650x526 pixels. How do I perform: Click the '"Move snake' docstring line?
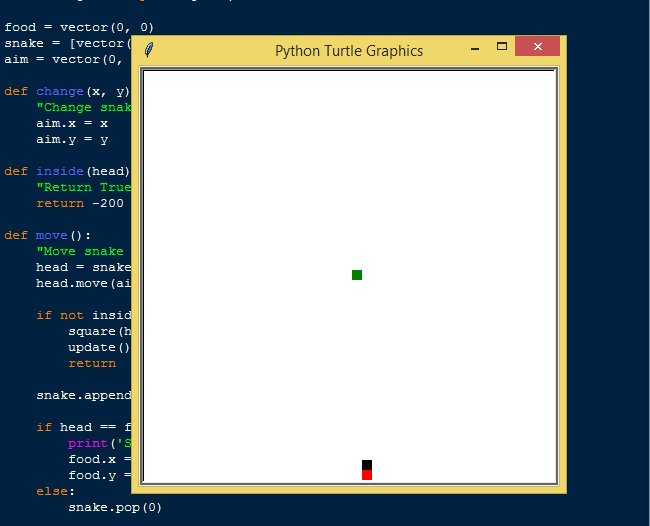coord(80,252)
